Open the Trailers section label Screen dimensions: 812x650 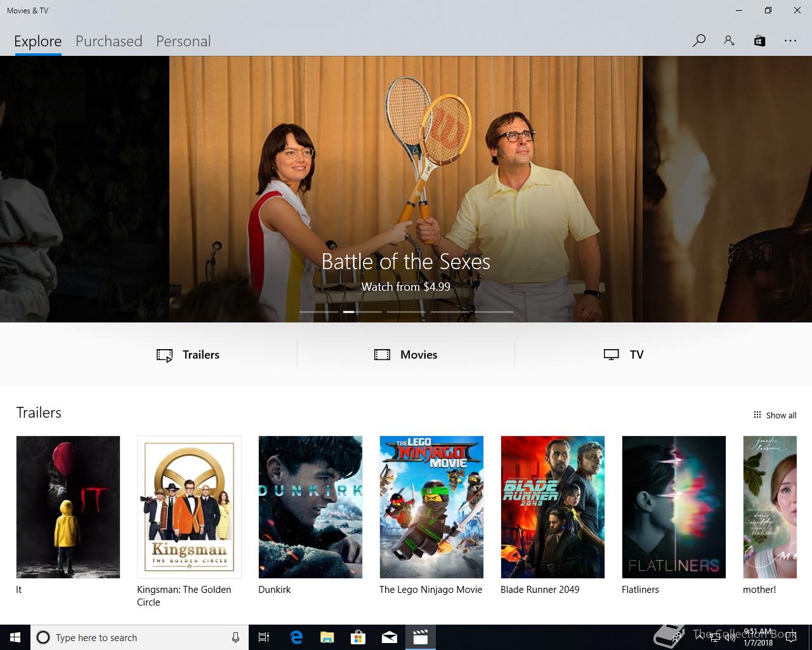point(201,355)
